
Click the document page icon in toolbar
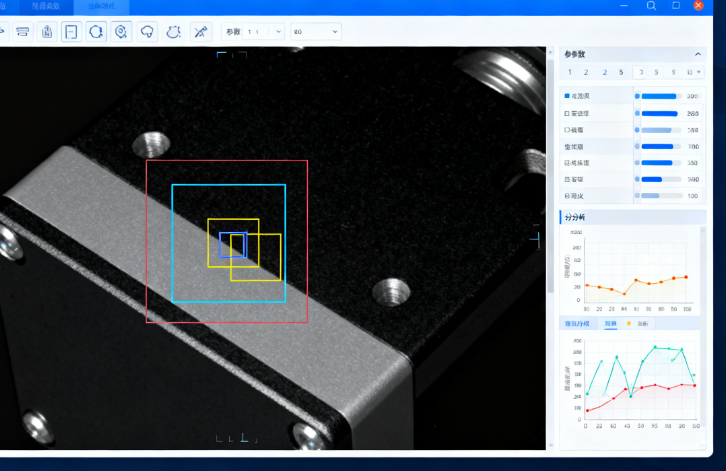(71, 32)
